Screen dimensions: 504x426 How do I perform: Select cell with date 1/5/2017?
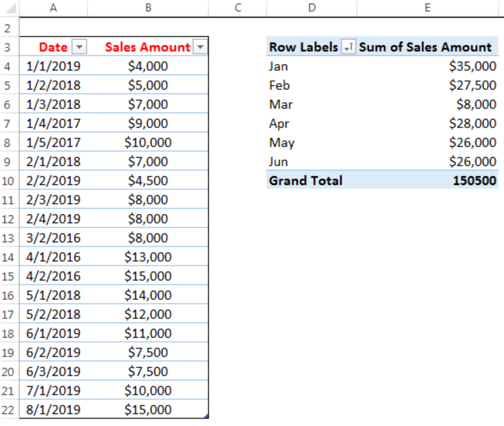pyautogui.click(x=53, y=142)
